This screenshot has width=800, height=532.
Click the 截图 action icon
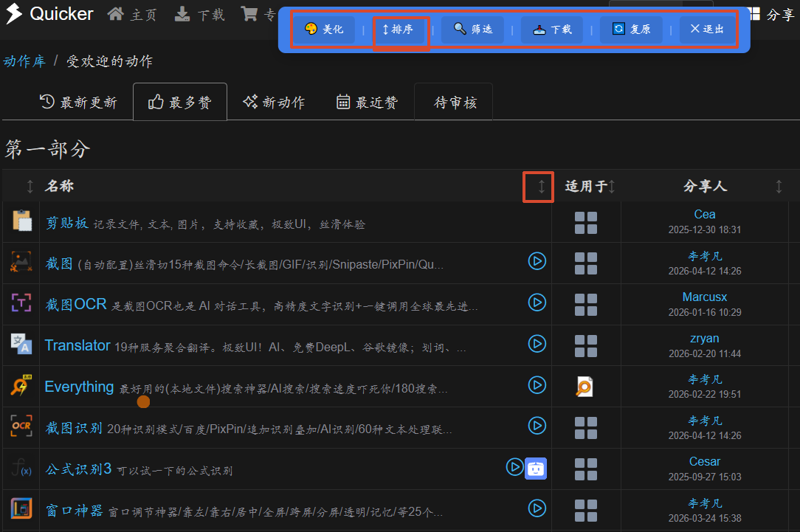(21, 262)
